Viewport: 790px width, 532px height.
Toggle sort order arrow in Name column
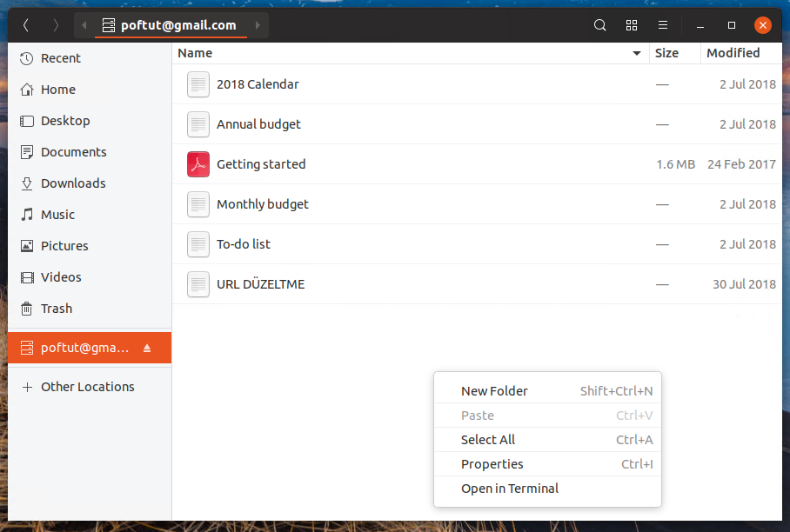pyautogui.click(x=637, y=53)
